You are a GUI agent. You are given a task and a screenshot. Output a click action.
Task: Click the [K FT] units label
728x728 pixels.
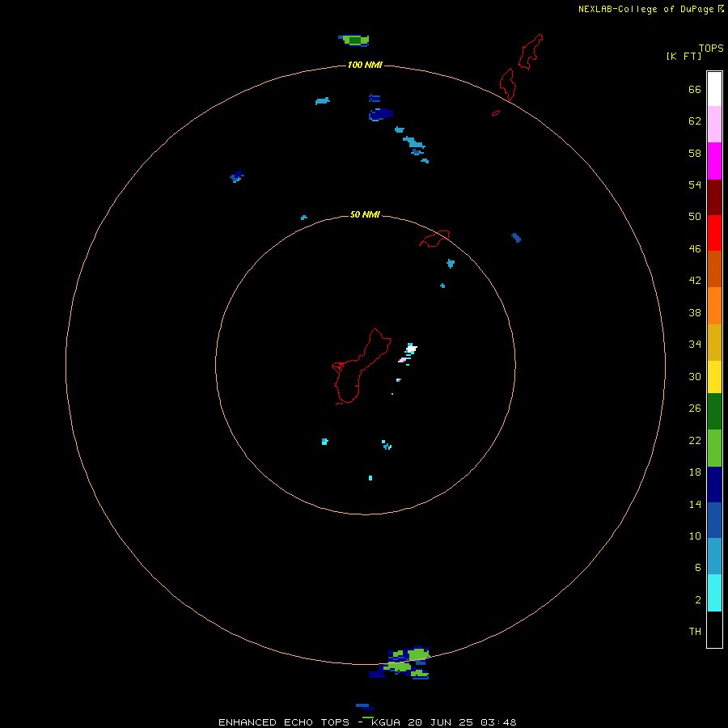pos(684,56)
